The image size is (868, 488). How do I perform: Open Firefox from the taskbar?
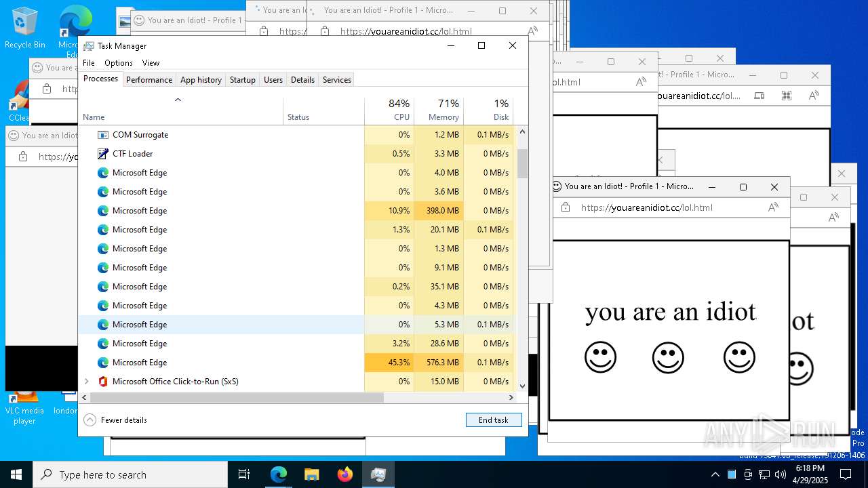point(344,474)
